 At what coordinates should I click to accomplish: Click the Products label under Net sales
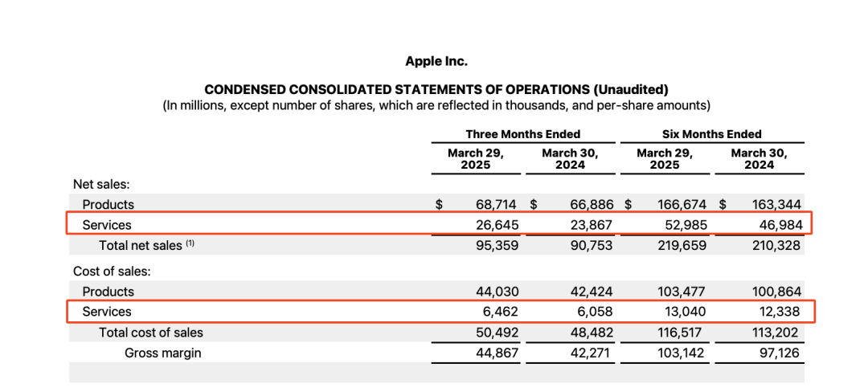[x=108, y=205]
